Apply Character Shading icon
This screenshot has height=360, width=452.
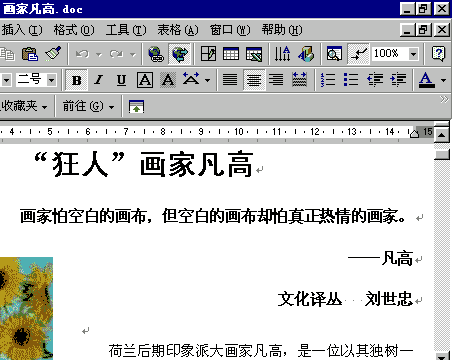coord(168,80)
